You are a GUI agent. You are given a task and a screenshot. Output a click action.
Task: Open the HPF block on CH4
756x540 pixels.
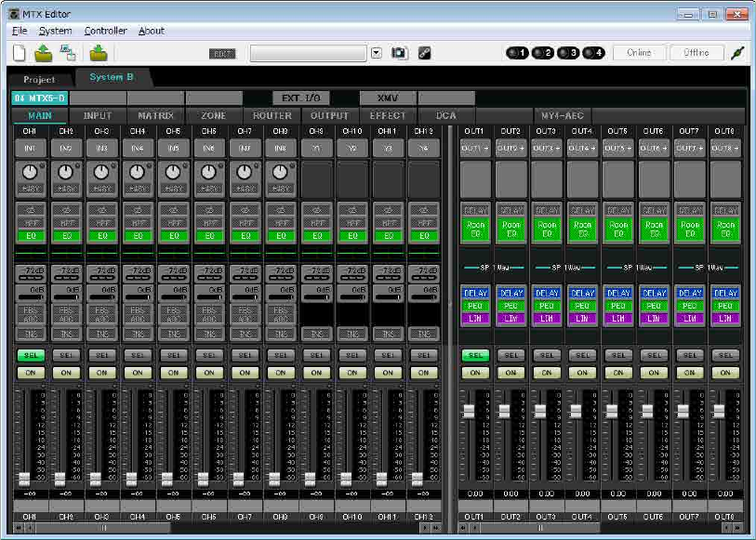[x=138, y=223]
